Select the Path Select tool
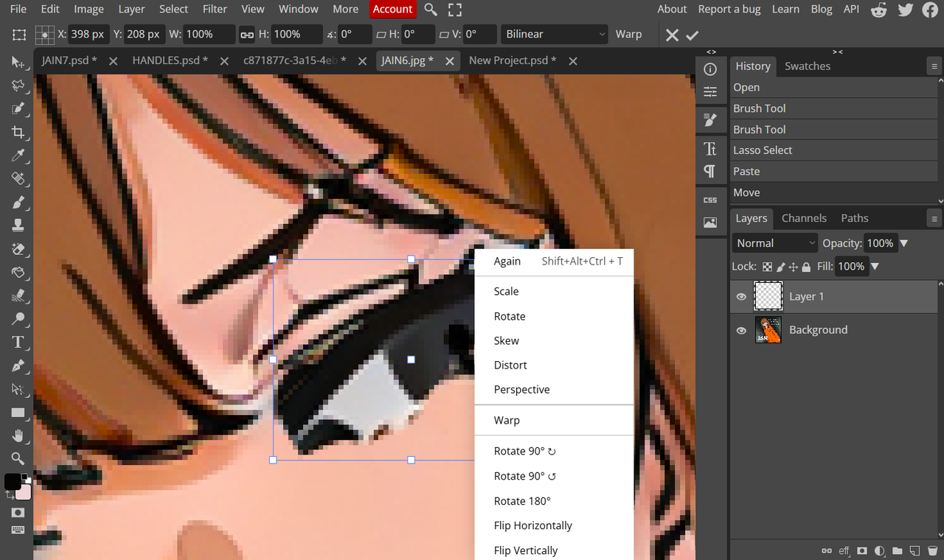Viewport: 944px width, 560px height. pyautogui.click(x=18, y=389)
